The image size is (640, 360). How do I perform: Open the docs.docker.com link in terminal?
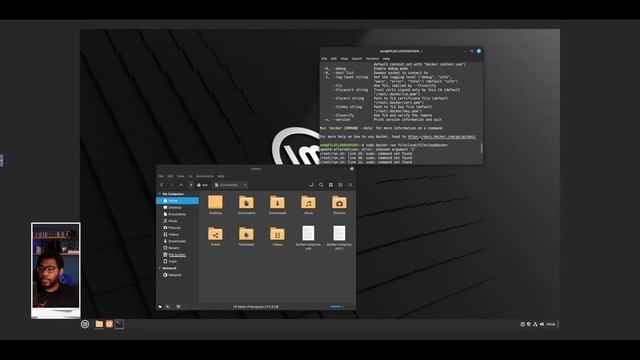pos(442,137)
